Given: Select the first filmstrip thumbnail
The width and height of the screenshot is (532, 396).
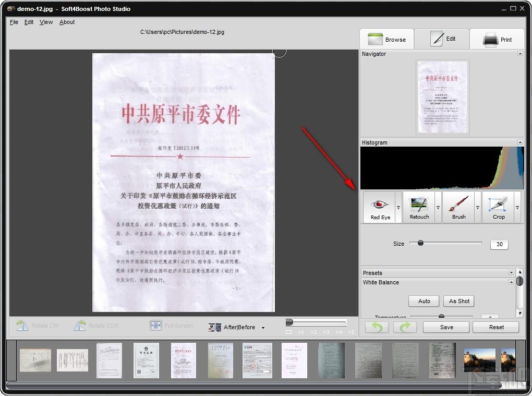Looking at the screenshot, I should pyautogui.click(x=35, y=361).
